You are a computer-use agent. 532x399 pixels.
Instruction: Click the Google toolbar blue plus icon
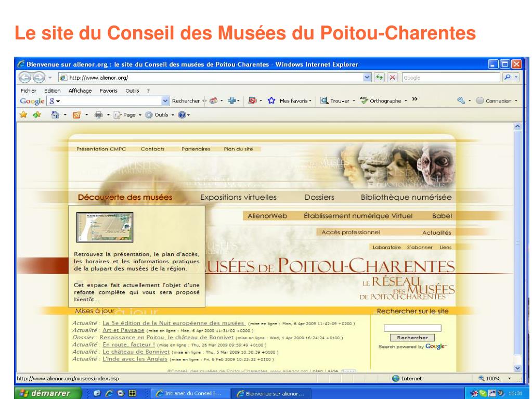[x=232, y=101]
